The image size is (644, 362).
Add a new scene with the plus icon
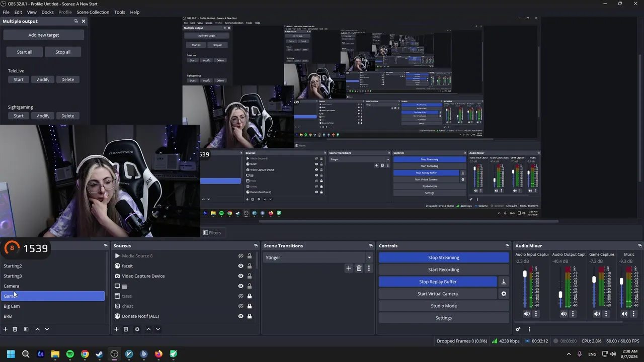[6, 329]
